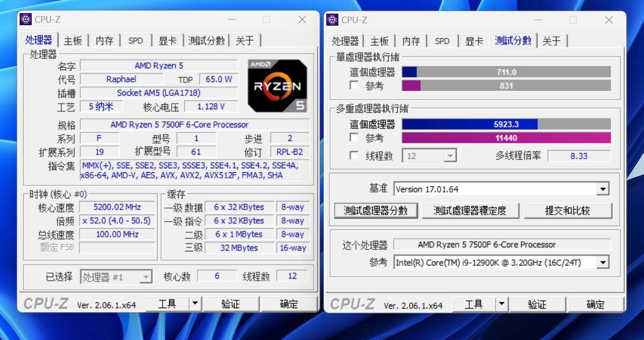This screenshot has width=644, height=340.
Task: Open the reference processor 参考 dropdown
Action: [603, 262]
